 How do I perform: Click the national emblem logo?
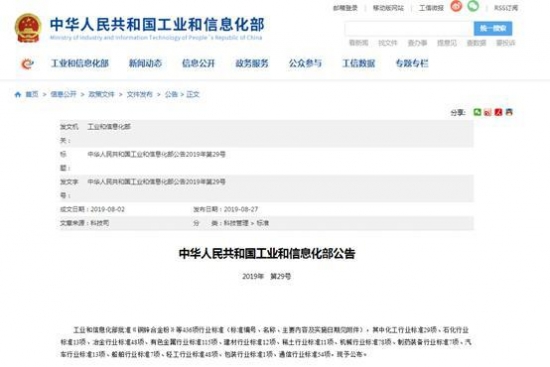point(28,28)
